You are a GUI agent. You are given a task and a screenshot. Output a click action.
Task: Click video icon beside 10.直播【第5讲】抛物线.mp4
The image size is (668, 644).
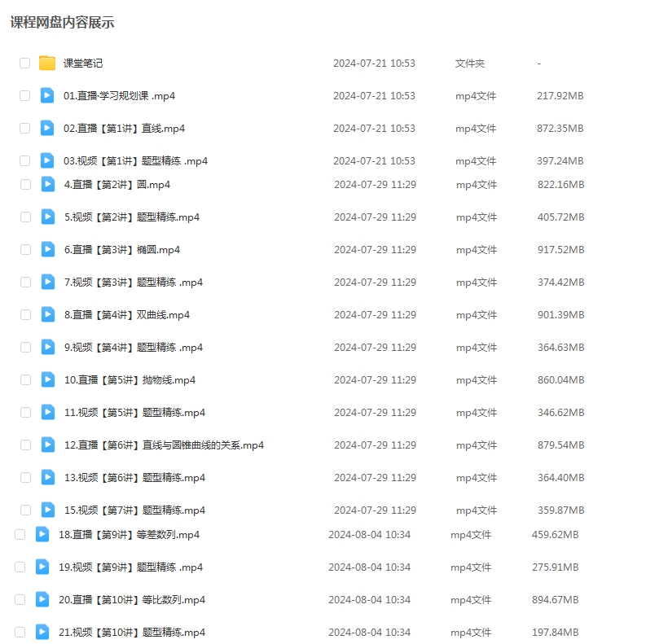[x=48, y=379]
